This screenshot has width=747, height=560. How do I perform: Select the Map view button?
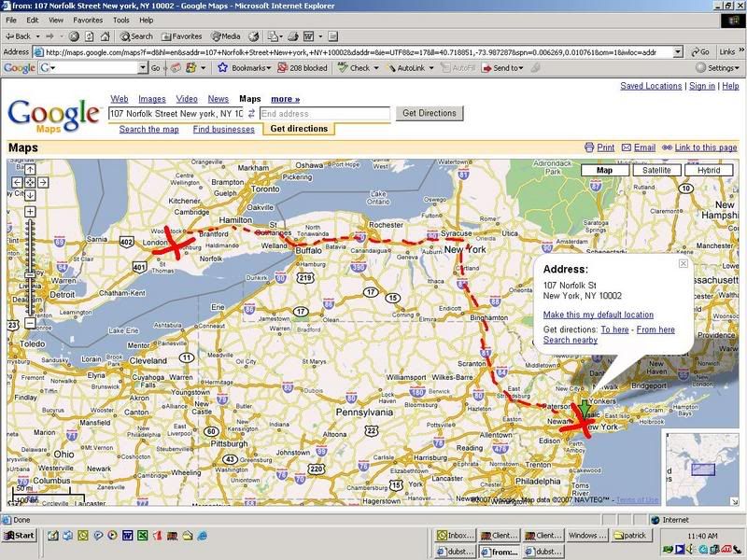tap(604, 170)
